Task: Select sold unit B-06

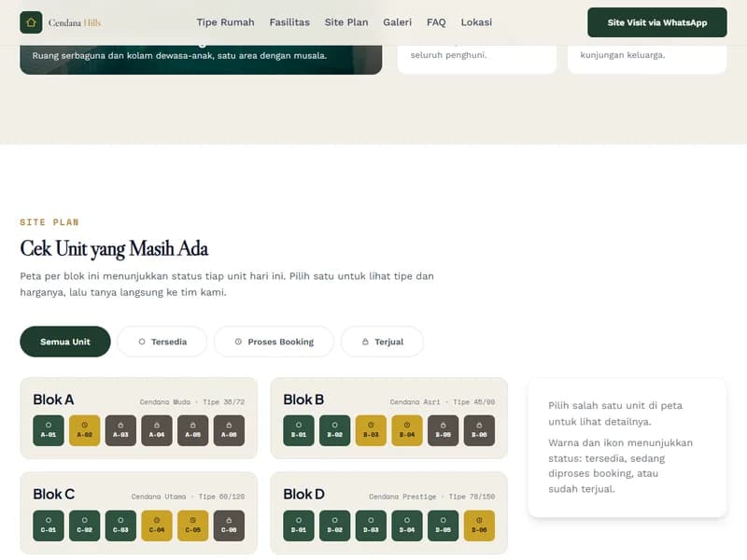Action: [479, 430]
